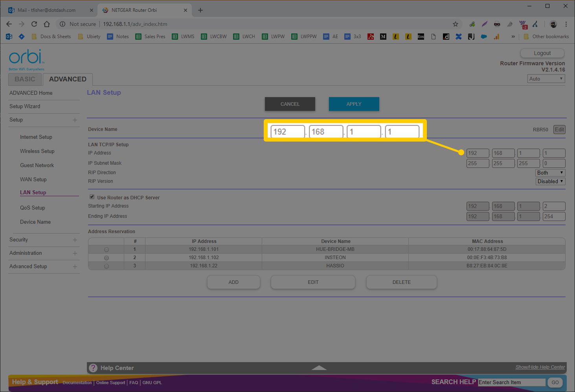575x392 pixels.
Task: Open the LWMS bookmark
Action: [x=183, y=37]
